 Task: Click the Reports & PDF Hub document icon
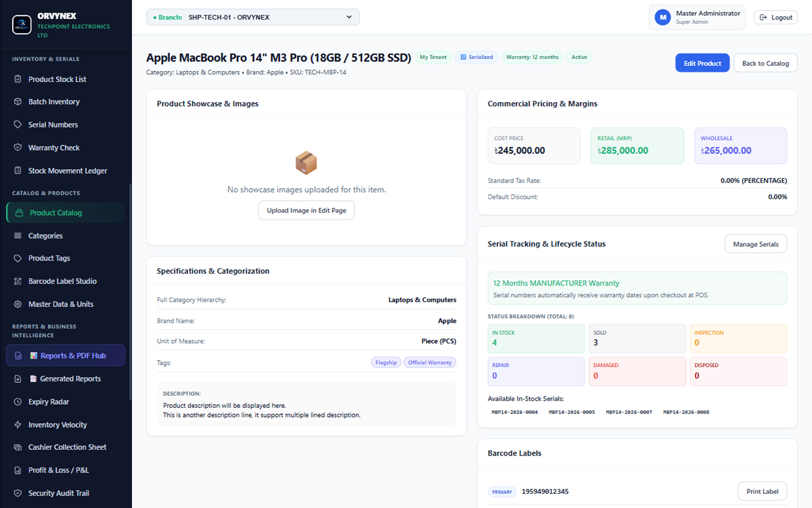[x=18, y=356]
